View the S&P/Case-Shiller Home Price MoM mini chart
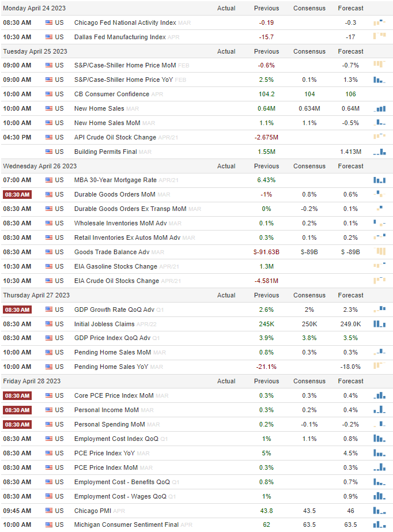This screenshot has width=393, height=532. 379,64
